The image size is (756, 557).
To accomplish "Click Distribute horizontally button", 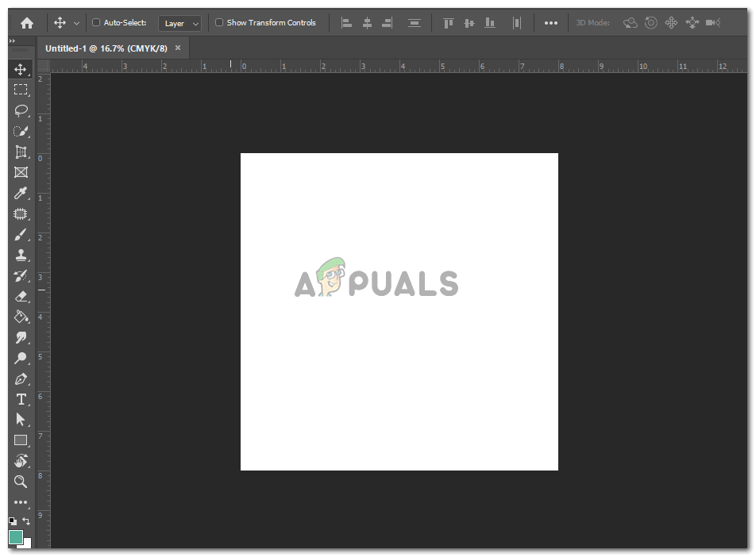I will coord(517,23).
